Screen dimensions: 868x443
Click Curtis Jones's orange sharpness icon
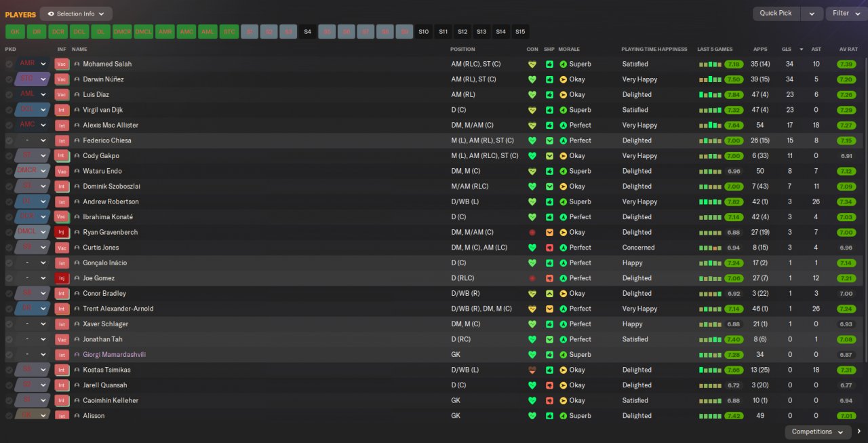(549, 248)
